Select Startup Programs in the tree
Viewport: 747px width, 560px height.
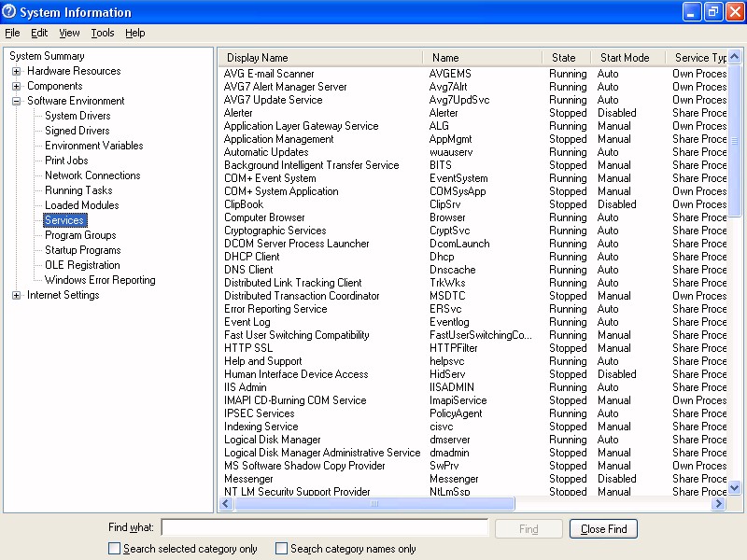pos(82,250)
